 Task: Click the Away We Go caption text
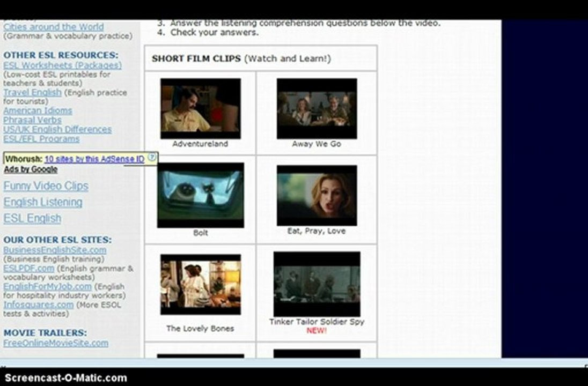[x=317, y=144]
